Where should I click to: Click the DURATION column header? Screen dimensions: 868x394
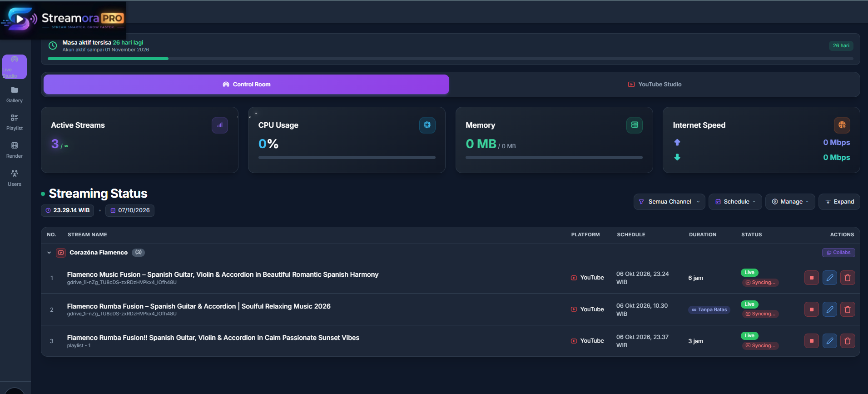[702, 235]
